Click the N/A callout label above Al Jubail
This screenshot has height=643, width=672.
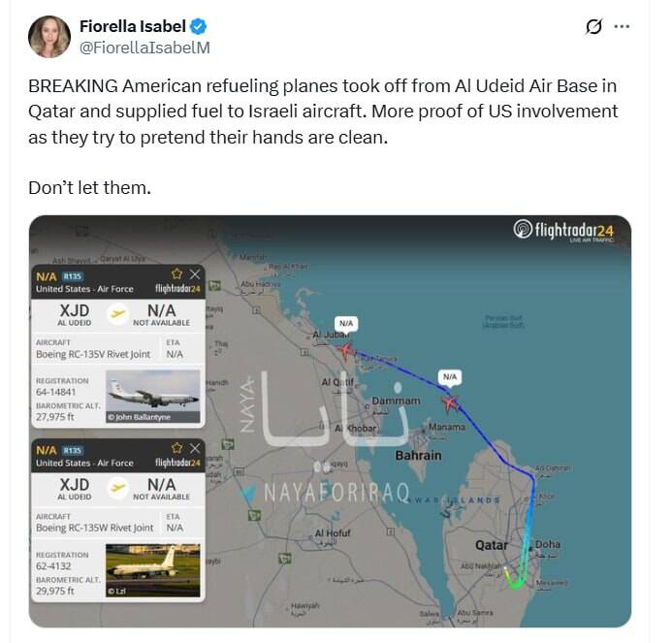coord(346,321)
